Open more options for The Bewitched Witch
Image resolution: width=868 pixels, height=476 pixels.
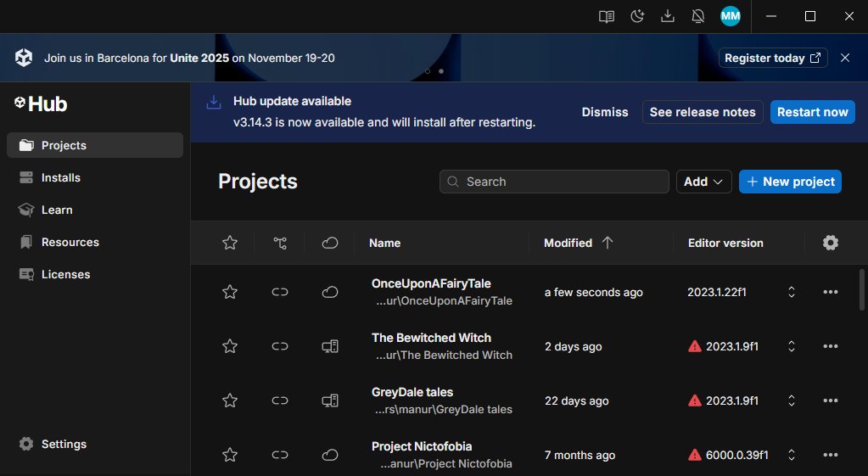tap(831, 346)
